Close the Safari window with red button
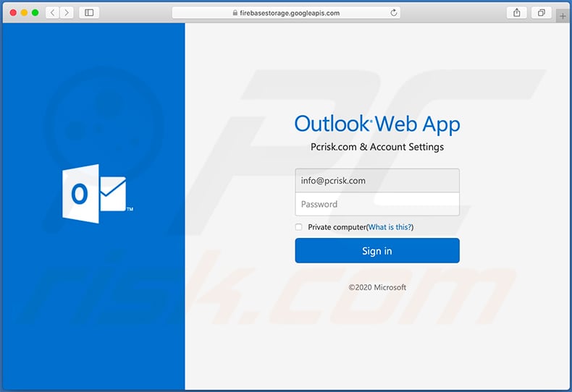This screenshot has height=392, width=572. point(13,13)
